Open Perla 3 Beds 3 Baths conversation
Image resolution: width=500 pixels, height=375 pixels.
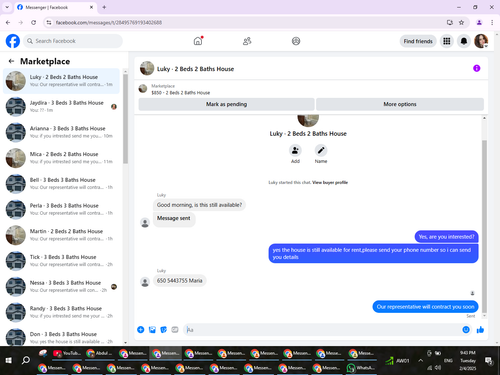pyautogui.click(x=61, y=209)
